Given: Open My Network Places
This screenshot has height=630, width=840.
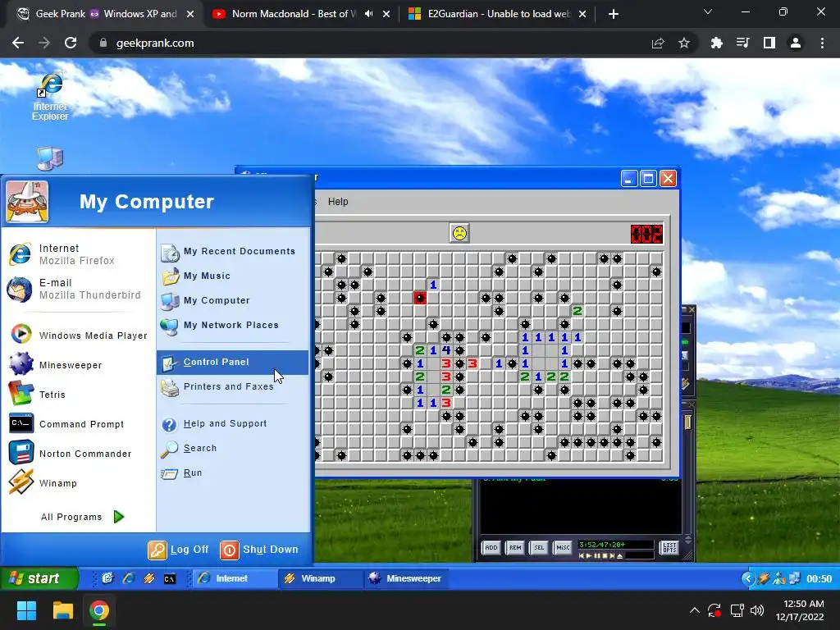Looking at the screenshot, I should (234, 325).
